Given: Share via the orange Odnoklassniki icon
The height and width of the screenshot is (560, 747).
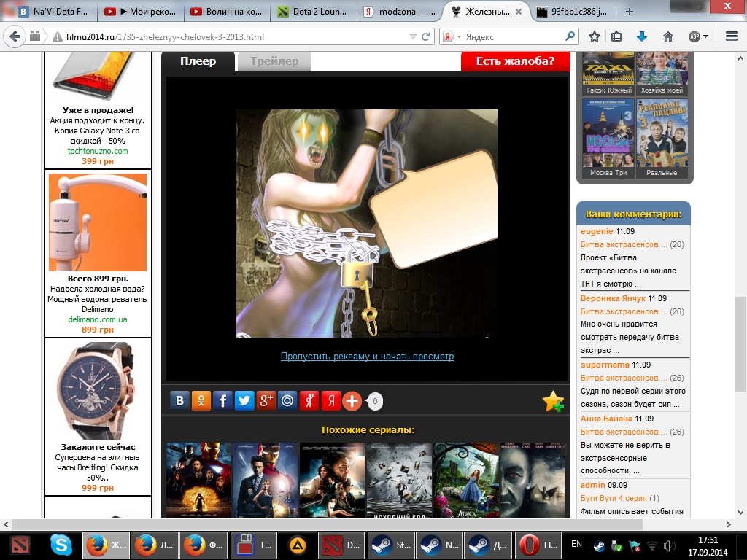Looking at the screenshot, I should point(201,401).
